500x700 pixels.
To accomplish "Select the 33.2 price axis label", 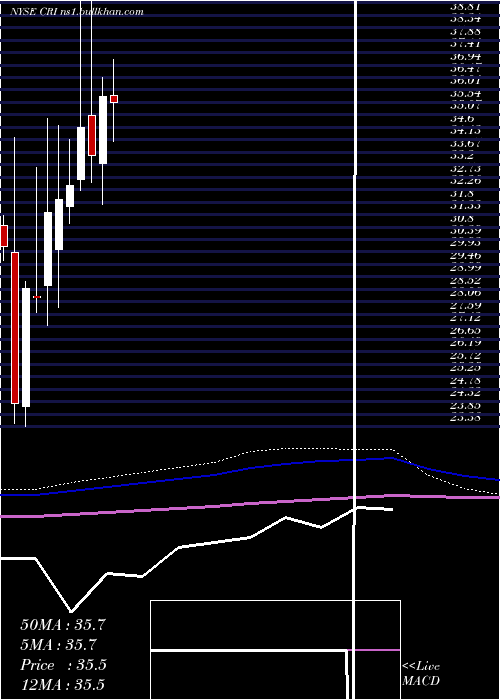I will point(462,156).
